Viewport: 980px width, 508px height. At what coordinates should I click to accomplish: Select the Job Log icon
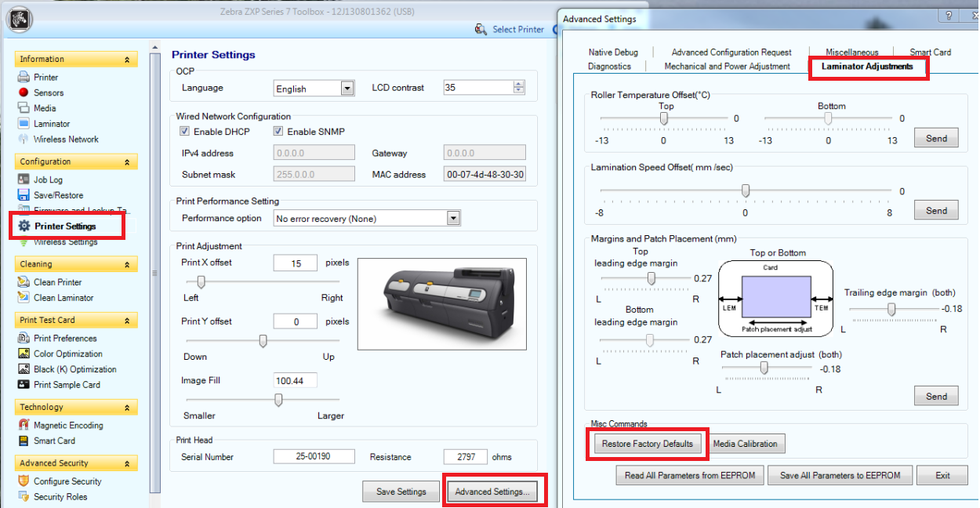tap(24, 180)
